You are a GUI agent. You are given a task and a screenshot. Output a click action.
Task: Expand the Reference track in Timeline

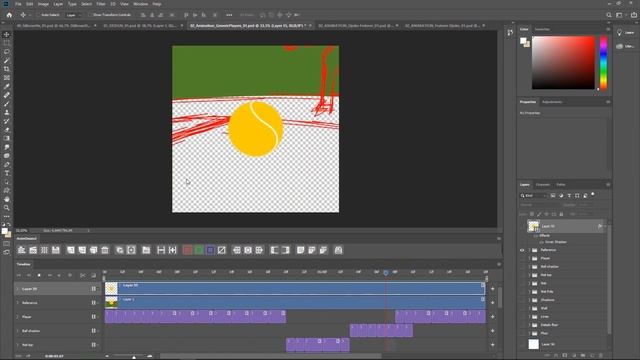pyautogui.click(x=18, y=303)
